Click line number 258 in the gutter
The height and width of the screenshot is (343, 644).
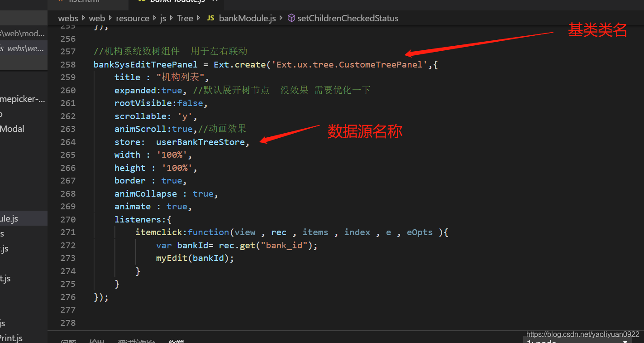(x=68, y=64)
